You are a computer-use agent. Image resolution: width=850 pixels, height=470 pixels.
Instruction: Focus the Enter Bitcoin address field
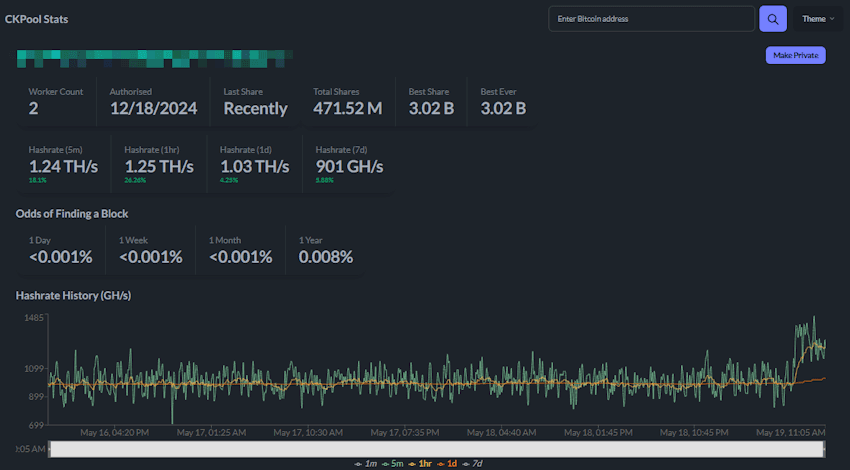[x=651, y=19]
